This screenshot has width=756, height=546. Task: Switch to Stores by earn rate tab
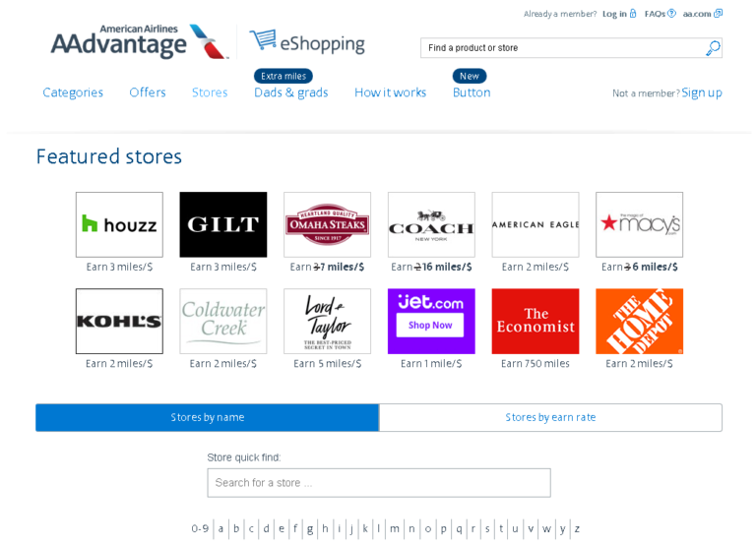pos(550,417)
